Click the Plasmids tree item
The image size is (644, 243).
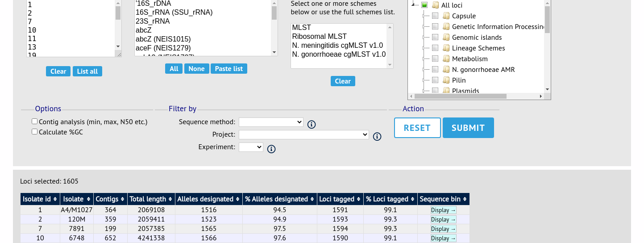pyautogui.click(x=465, y=91)
